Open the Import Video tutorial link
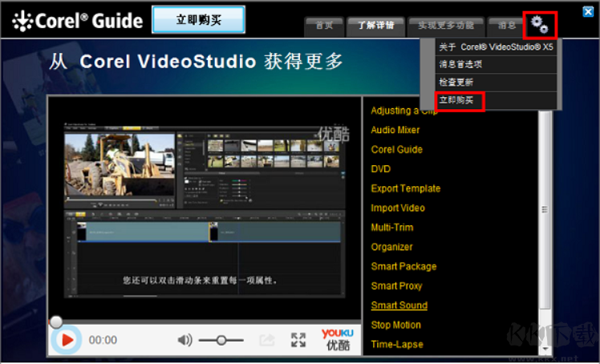Screen dimensions: 600x364 click(398, 208)
